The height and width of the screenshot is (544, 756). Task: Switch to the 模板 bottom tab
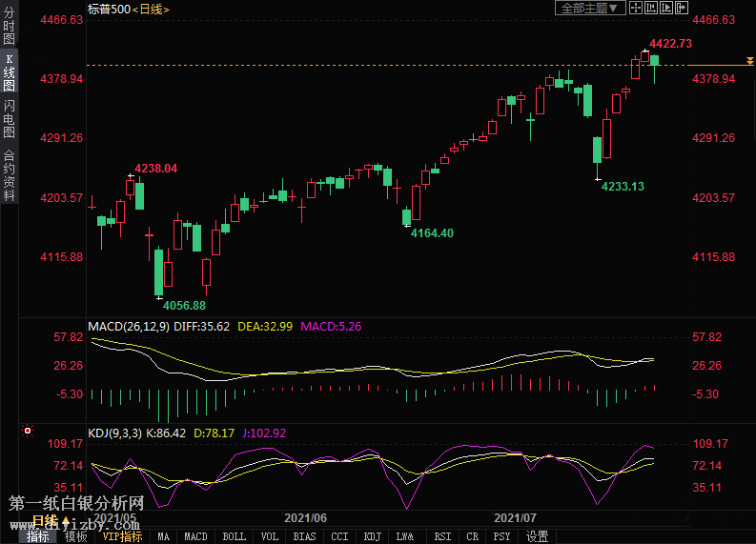click(76, 536)
